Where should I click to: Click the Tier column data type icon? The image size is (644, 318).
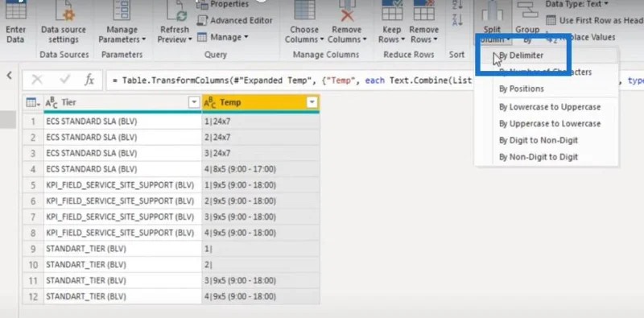pyautogui.click(x=52, y=103)
